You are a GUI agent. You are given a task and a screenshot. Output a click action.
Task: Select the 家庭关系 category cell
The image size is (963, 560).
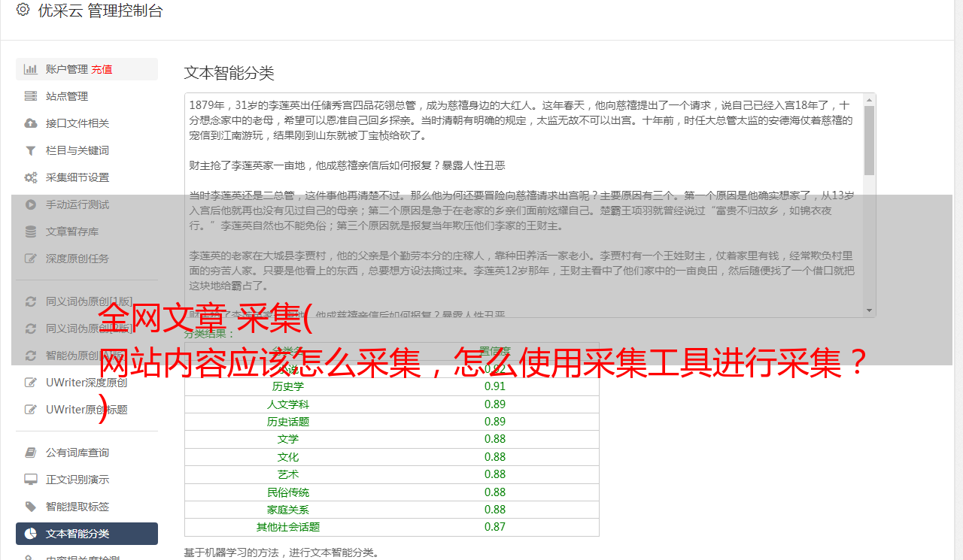coord(288,510)
